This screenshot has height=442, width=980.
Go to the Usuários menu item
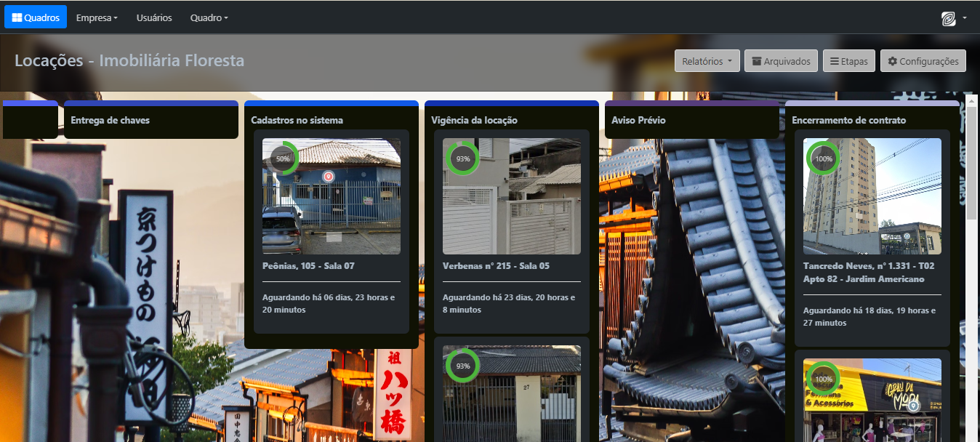[x=154, y=17]
